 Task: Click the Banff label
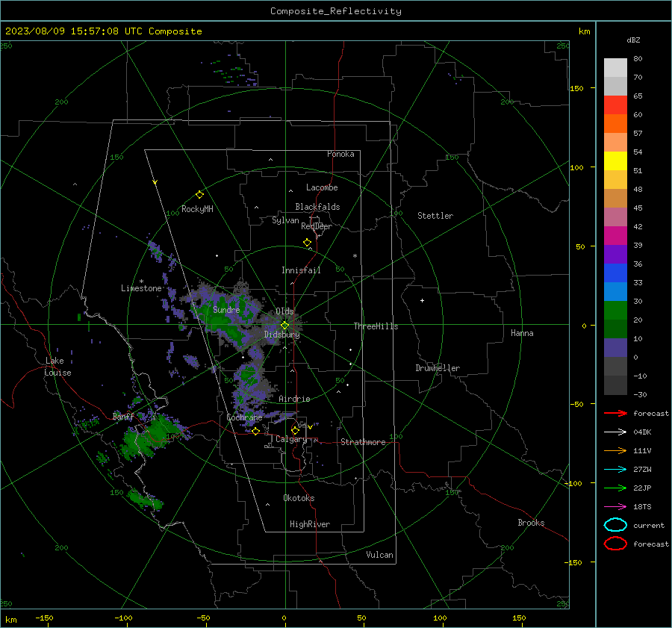pyautogui.click(x=123, y=416)
